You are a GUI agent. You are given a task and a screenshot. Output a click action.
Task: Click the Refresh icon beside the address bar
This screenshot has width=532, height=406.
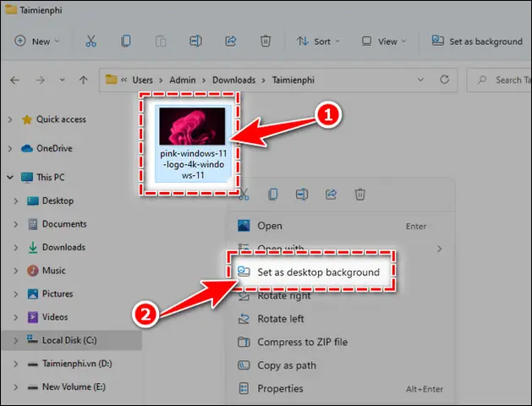[445, 80]
